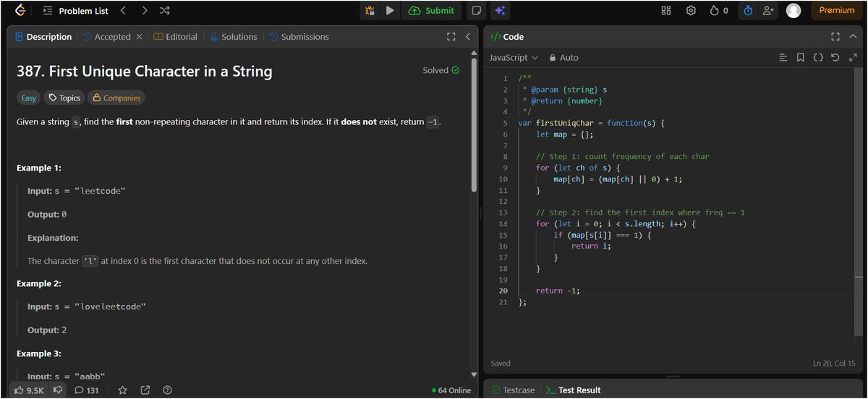This screenshot has width=868, height=399.
Task: Collapse the description panel chevron
Action: click(x=468, y=37)
